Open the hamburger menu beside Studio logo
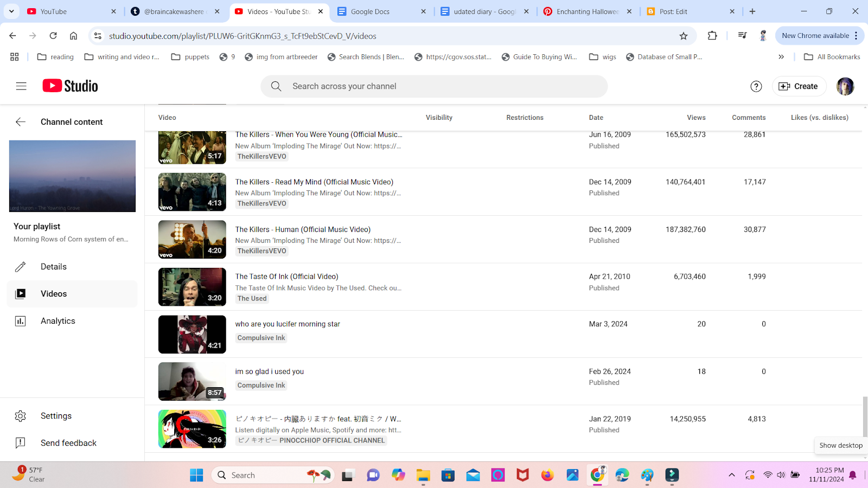The width and height of the screenshot is (868, 488). (21, 86)
